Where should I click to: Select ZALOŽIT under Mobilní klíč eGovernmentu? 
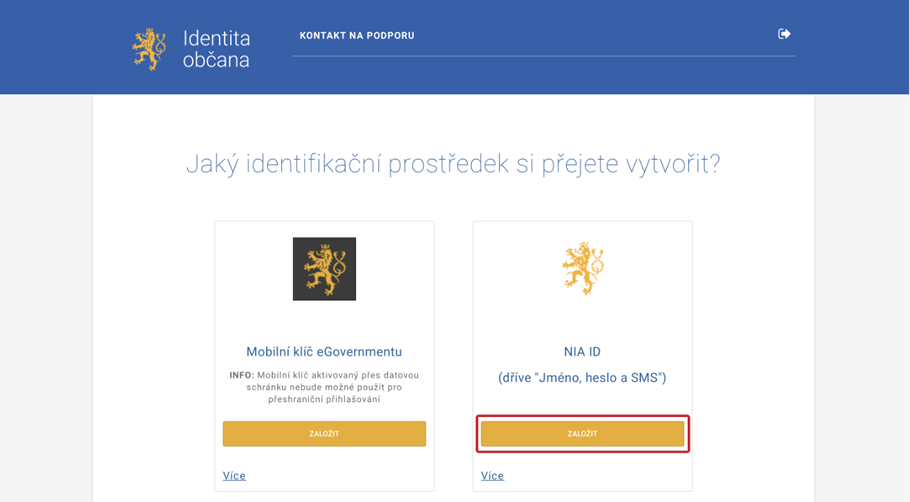point(324,434)
